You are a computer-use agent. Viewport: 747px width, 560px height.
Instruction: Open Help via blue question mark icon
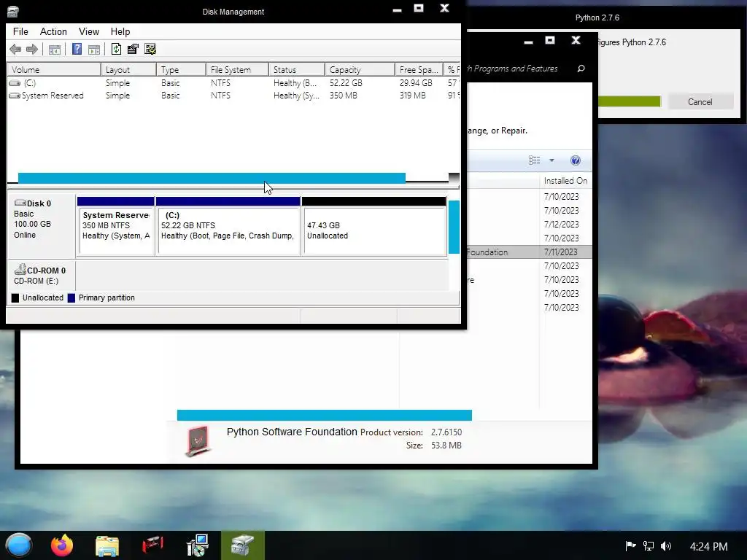coord(77,49)
